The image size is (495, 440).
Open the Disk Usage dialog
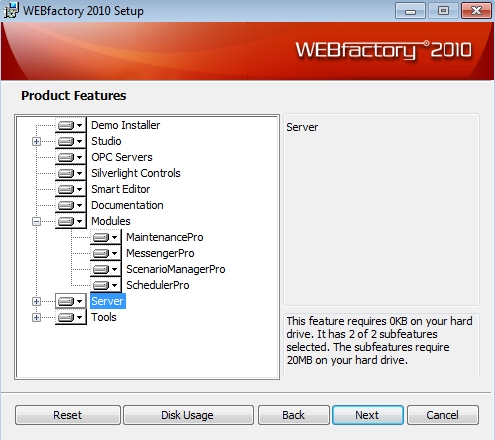pyautogui.click(x=188, y=415)
